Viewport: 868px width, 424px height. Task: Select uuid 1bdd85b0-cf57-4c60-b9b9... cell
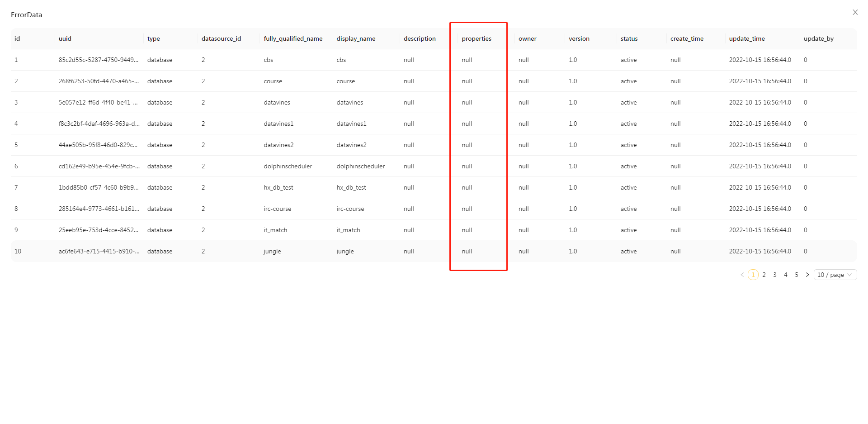pos(99,187)
